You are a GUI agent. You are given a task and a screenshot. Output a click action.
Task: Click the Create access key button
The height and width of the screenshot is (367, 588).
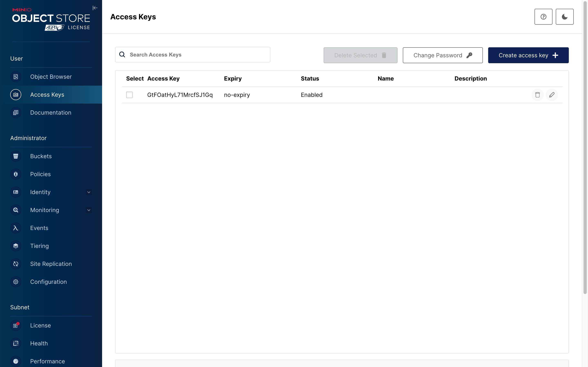click(x=528, y=55)
